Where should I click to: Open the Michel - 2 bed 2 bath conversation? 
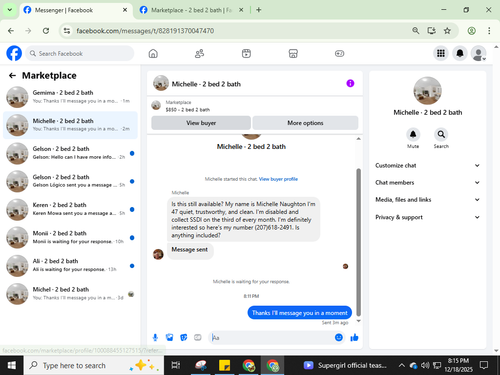coord(70,294)
